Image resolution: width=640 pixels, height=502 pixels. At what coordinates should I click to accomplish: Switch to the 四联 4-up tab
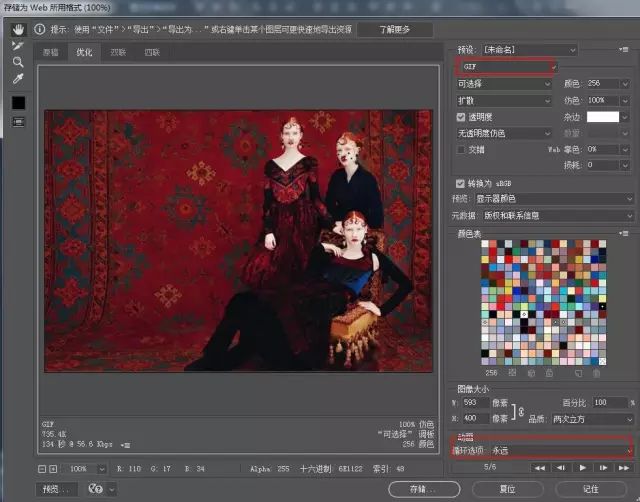click(x=151, y=52)
